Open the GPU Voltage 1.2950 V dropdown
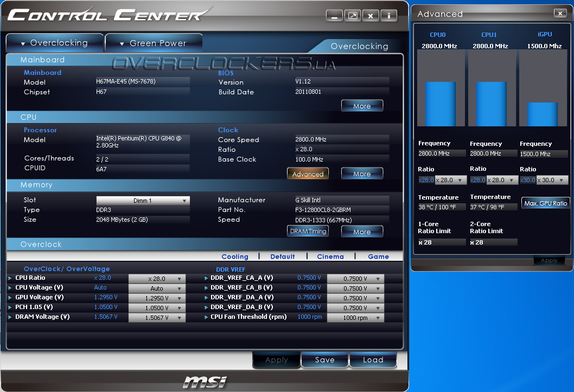 click(x=157, y=298)
